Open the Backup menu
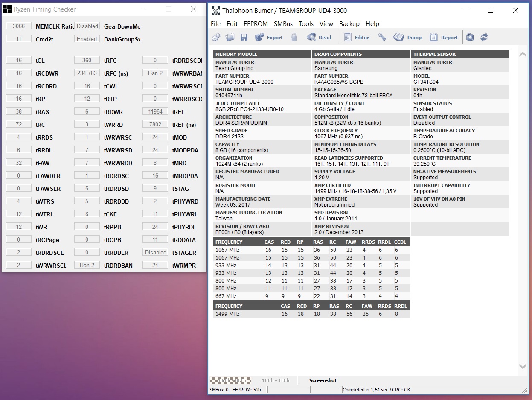532x400 pixels. (349, 24)
